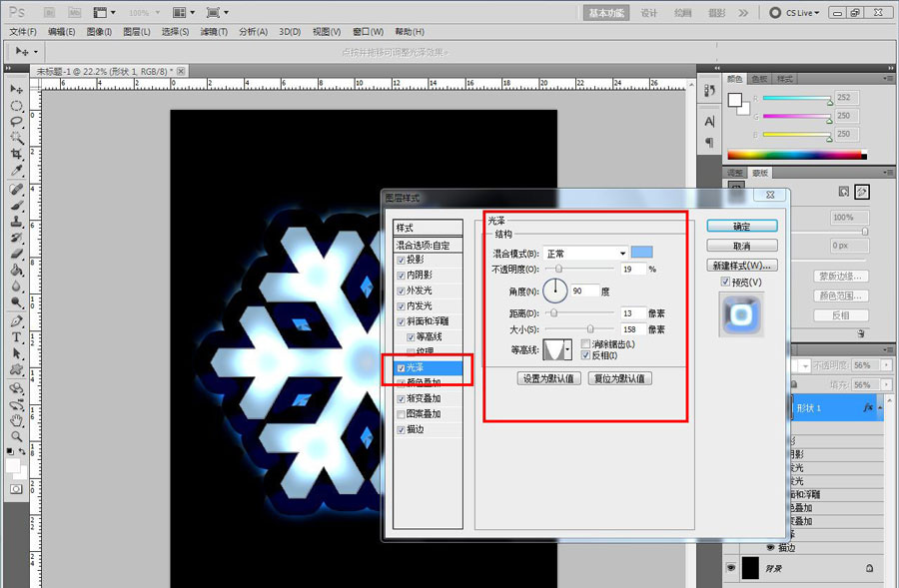
Task: Uncheck the 投影 drop shadow checkbox
Action: pos(401,261)
